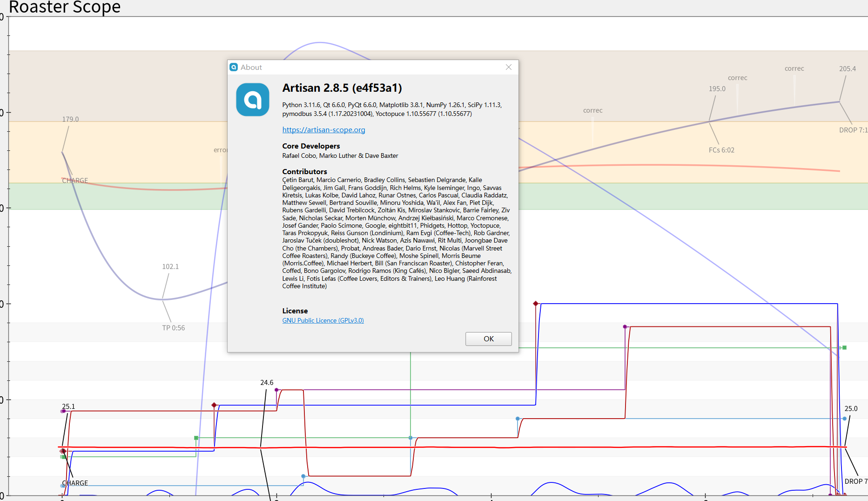Click the small Artisan icon in the dialog title bar
Image resolution: width=868 pixels, height=501 pixels.
coord(233,67)
